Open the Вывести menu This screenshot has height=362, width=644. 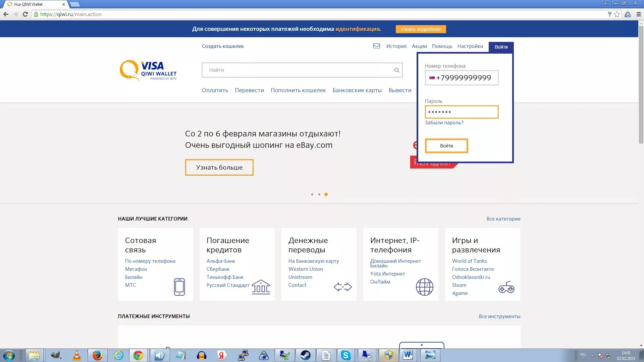(x=400, y=90)
